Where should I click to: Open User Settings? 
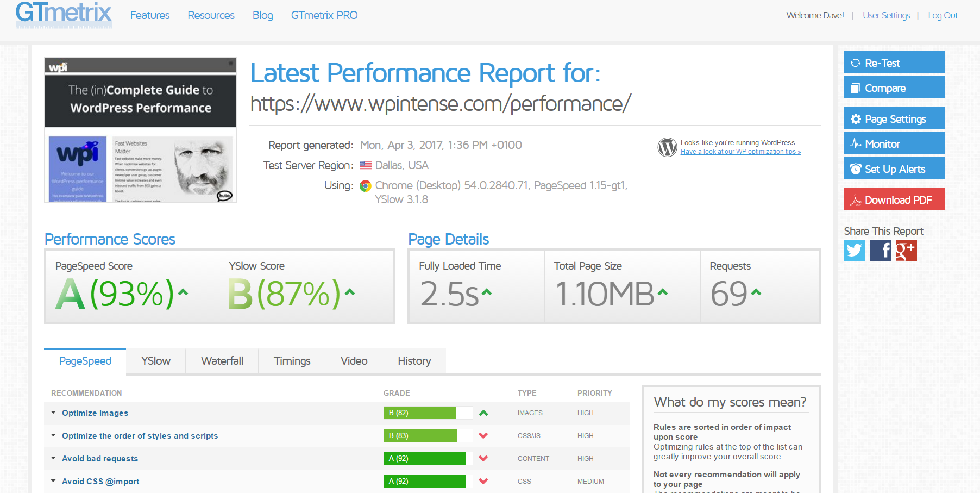coord(887,15)
